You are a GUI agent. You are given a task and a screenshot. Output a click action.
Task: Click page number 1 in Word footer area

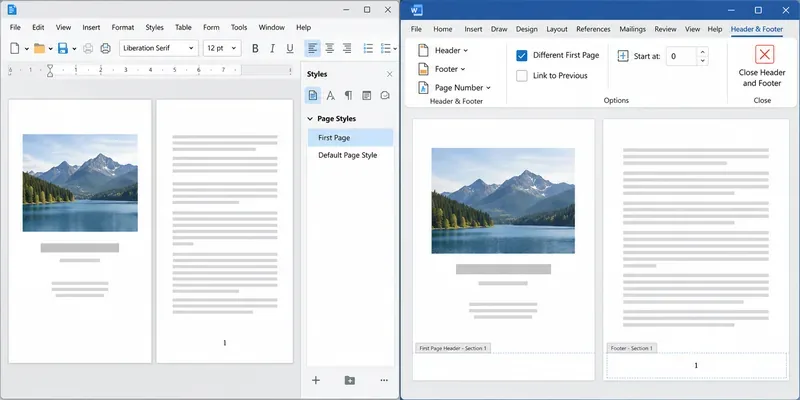pyautogui.click(x=696, y=365)
